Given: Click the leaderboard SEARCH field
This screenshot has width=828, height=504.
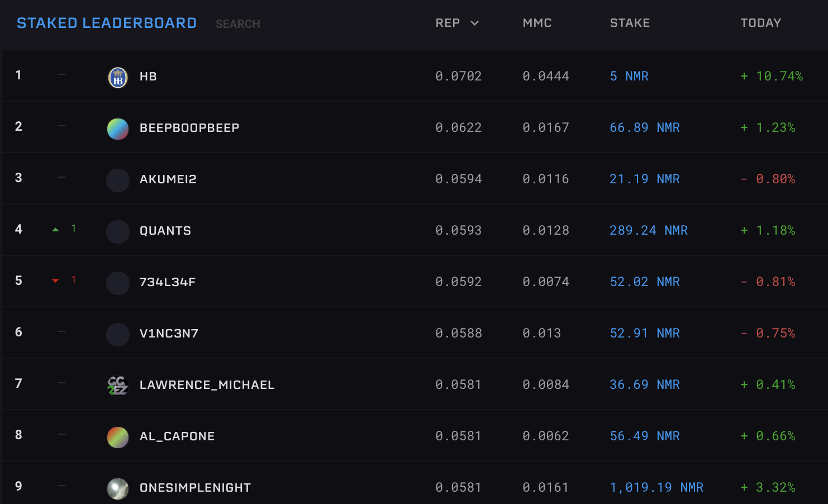Looking at the screenshot, I should pyautogui.click(x=238, y=24).
